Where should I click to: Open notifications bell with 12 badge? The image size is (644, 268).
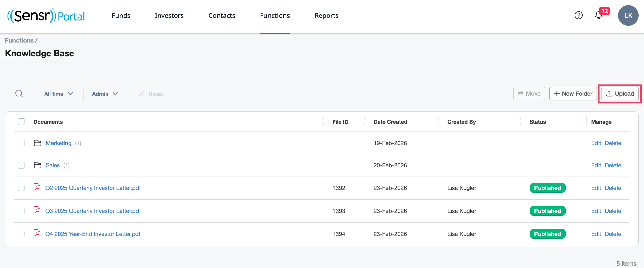point(598,15)
